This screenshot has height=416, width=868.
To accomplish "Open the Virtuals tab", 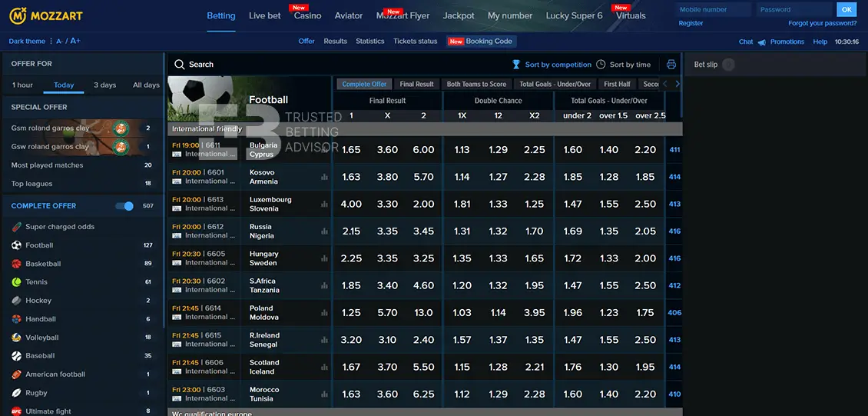I will pos(631,15).
